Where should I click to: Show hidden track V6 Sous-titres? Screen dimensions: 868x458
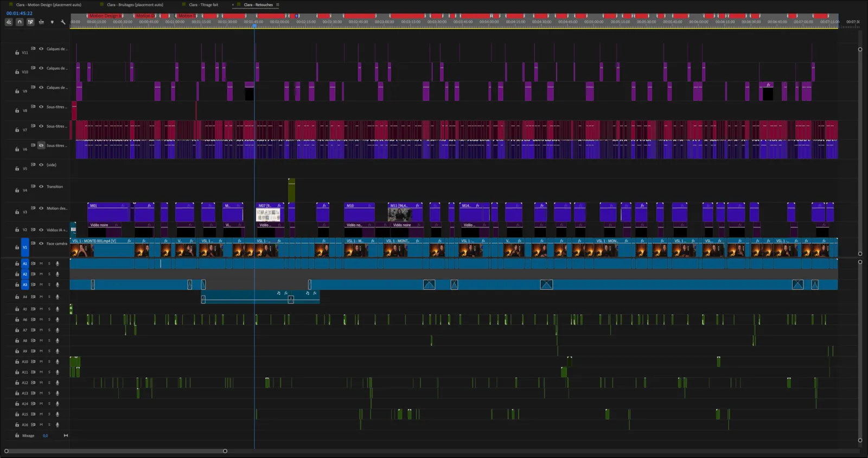41,145
